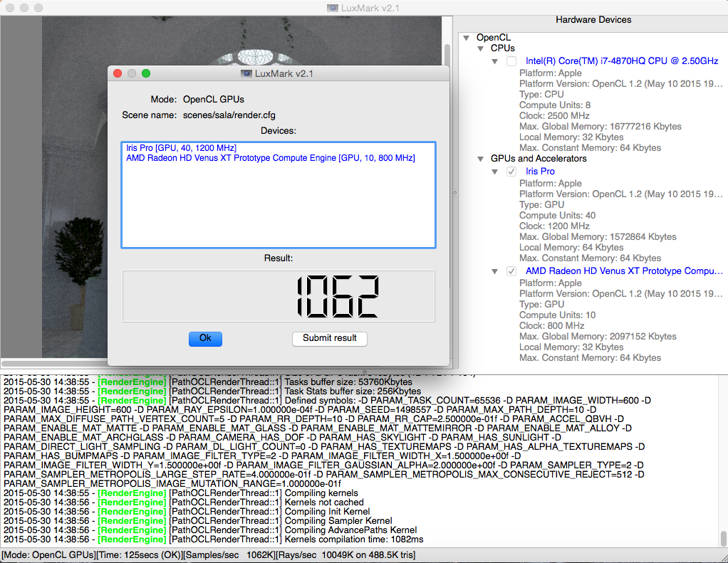
Task: Click 'Clock: 2500 MHz' under the CPU
Action: [x=554, y=115]
